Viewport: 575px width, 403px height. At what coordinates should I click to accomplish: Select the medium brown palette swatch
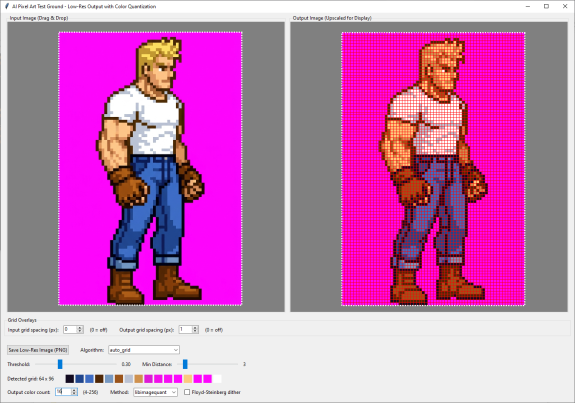coord(119,378)
